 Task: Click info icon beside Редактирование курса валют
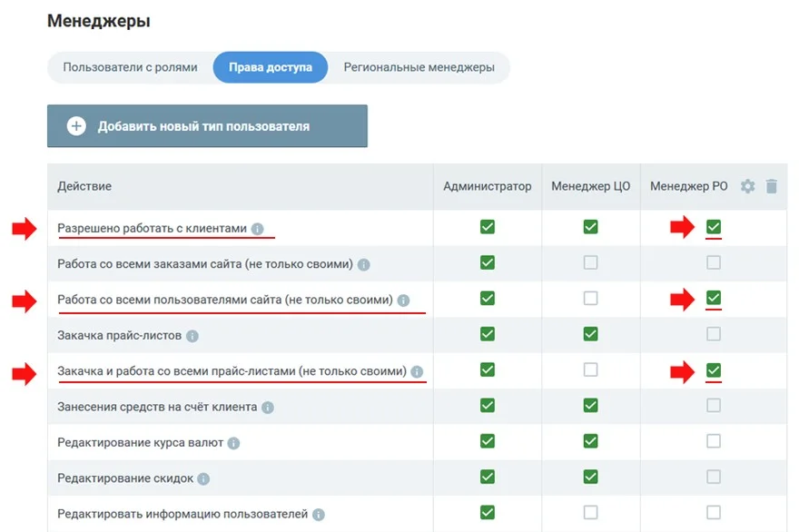[x=234, y=443]
